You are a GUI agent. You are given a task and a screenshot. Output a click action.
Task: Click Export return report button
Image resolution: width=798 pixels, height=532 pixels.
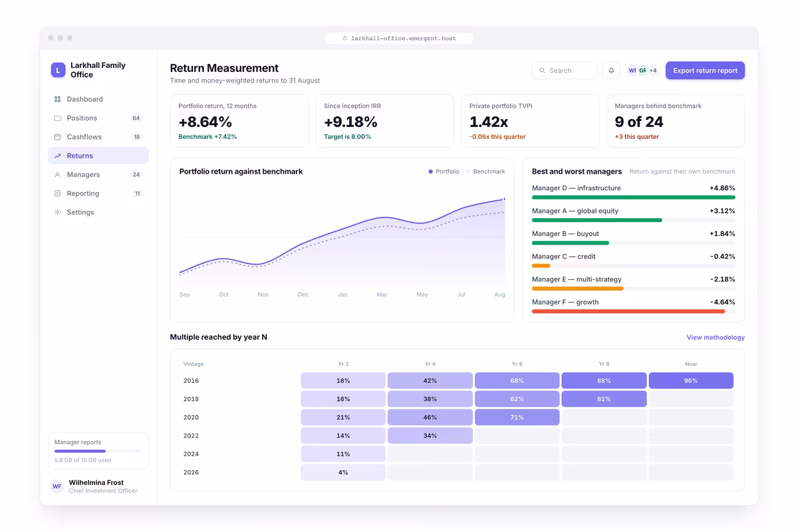705,70
